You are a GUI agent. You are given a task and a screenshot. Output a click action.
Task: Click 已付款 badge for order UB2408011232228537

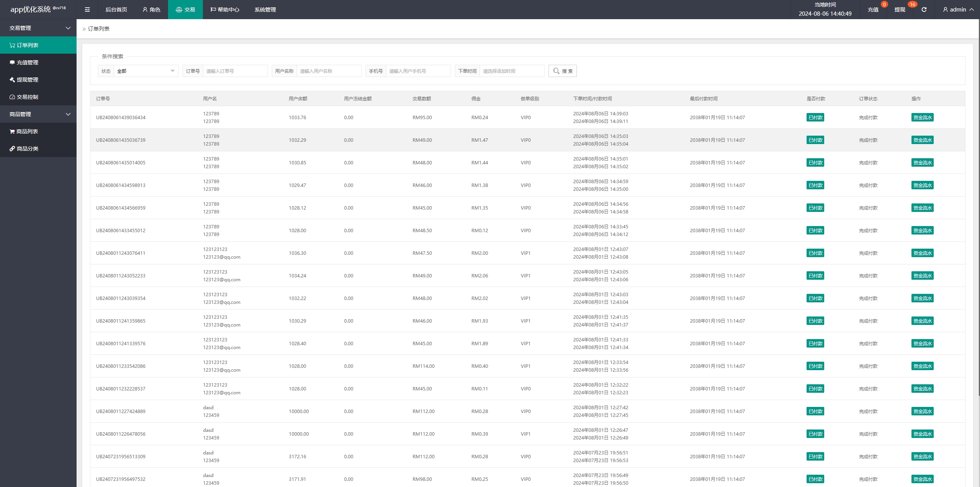coord(815,389)
